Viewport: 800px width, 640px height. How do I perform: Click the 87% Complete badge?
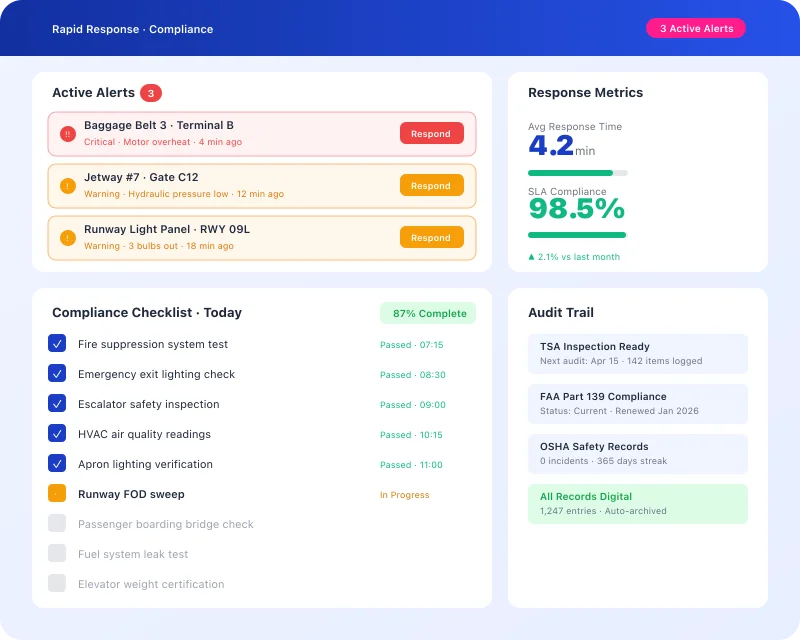(x=427, y=313)
